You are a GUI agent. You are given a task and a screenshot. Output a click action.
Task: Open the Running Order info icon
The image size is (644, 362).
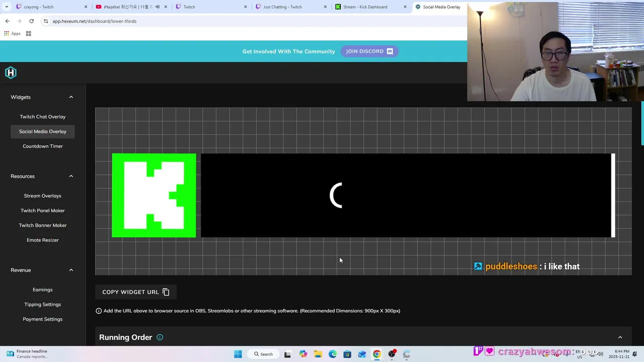click(x=159, y=337)
